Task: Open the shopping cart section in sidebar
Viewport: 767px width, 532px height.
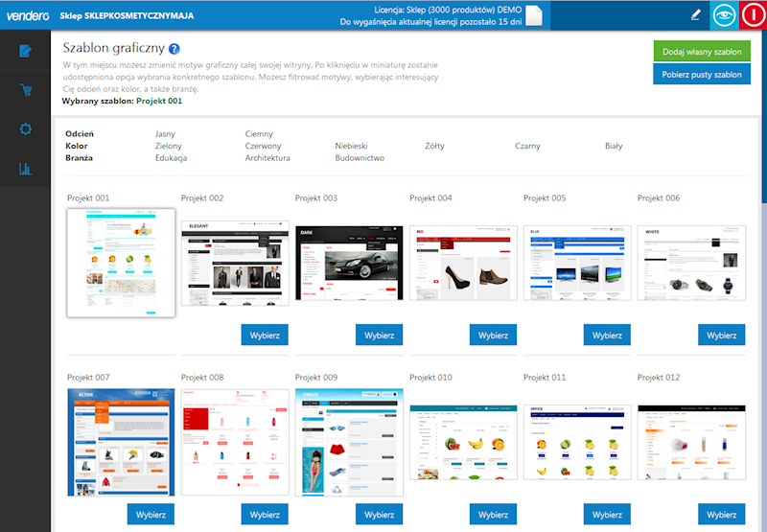Action: [26, 90]
